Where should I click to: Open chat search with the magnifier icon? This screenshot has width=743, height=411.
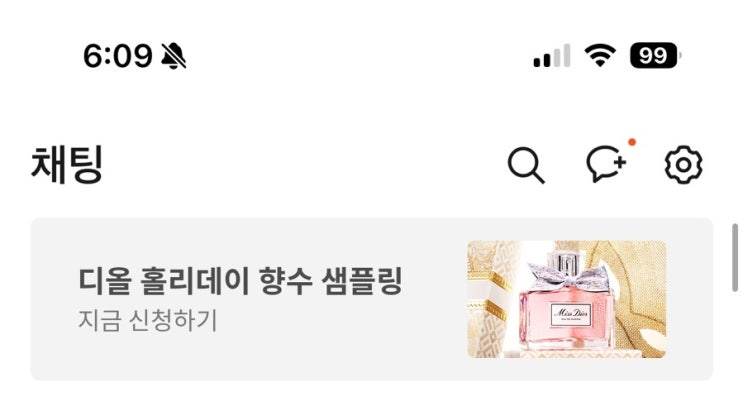coord(526,165)
